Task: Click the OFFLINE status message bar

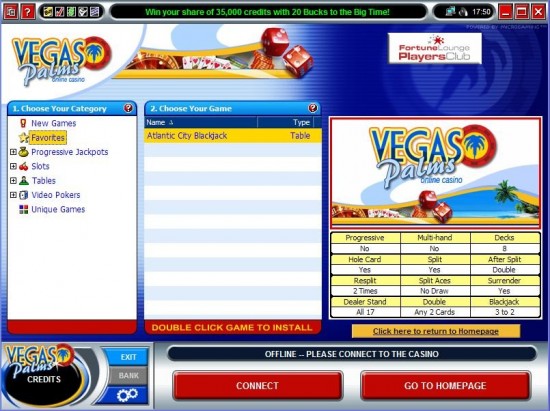Action: pyautogui.click(x=352, y=354)
